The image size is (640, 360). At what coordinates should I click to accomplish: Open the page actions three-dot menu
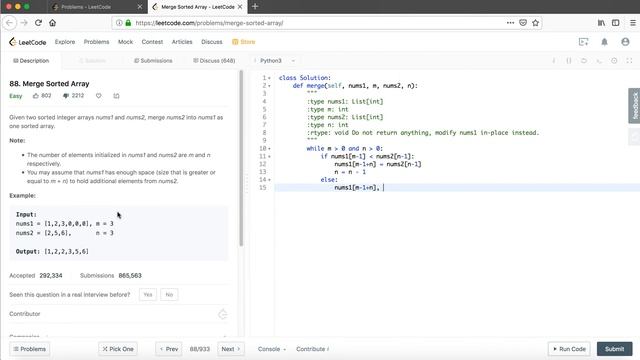(x=510, y=23)
